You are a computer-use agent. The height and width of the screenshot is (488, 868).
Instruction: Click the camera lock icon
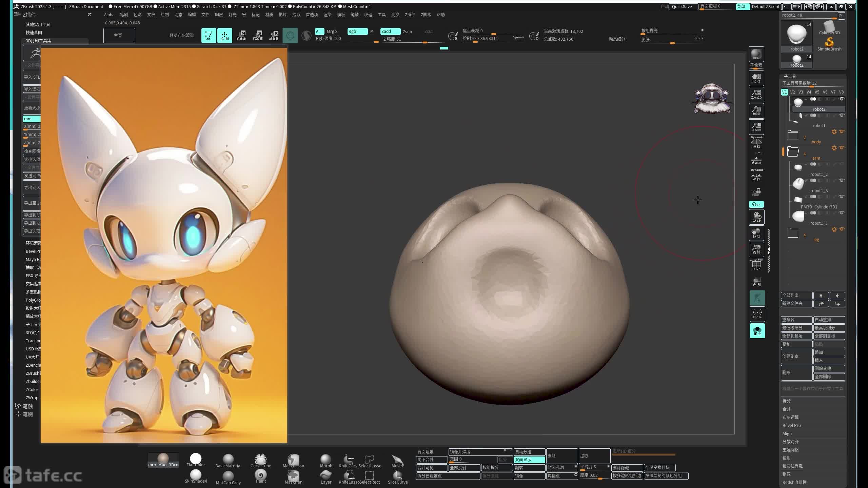coord(756,192)
